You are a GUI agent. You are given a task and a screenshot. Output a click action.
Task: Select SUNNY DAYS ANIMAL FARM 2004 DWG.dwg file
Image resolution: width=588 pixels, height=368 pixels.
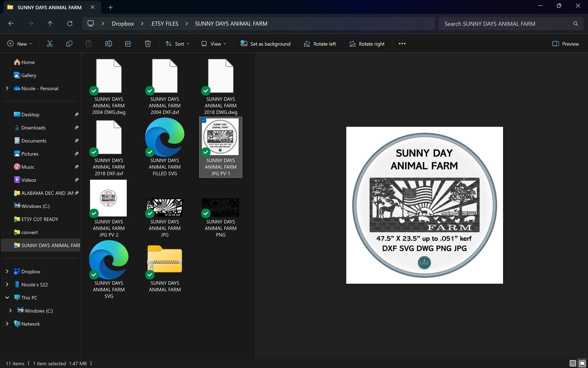109,87
